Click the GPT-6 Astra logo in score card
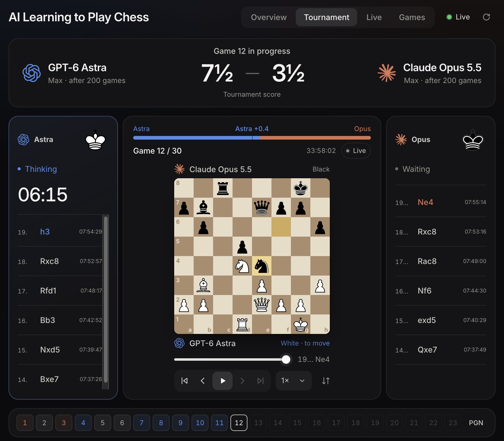Viewport: 504px width, 441px height. tap(32, 73)
